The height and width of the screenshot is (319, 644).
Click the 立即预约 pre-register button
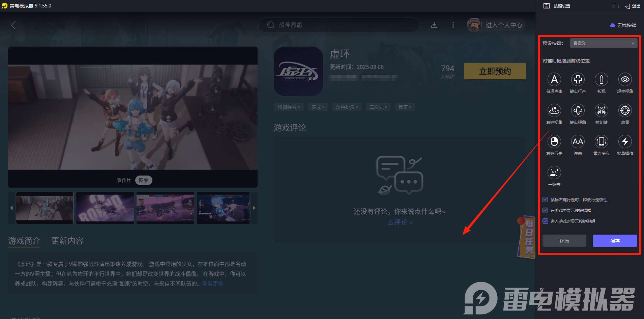495,71
